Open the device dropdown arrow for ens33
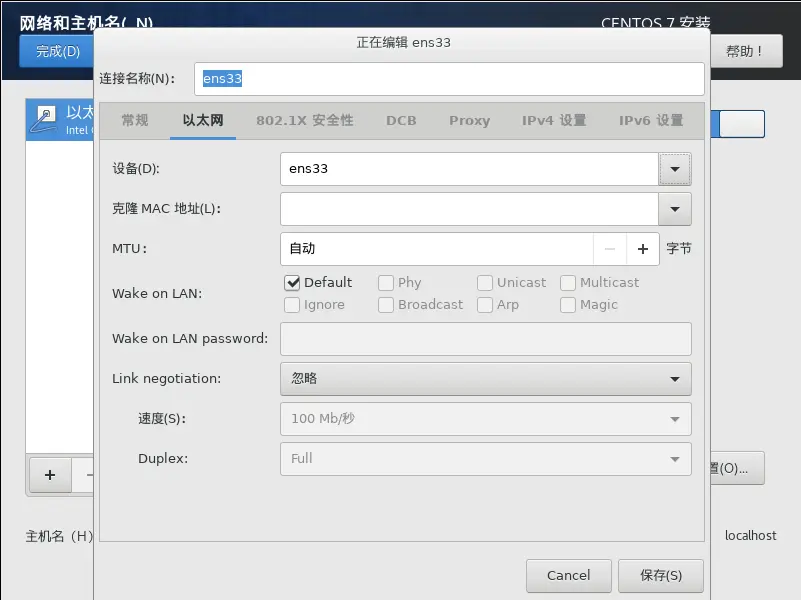801x600 pixels. 675,169
